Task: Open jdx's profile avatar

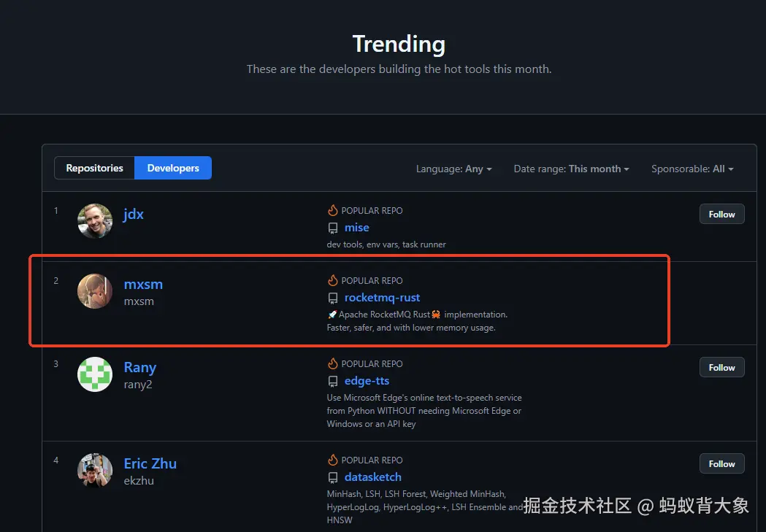Action: (x=95, y=221)
